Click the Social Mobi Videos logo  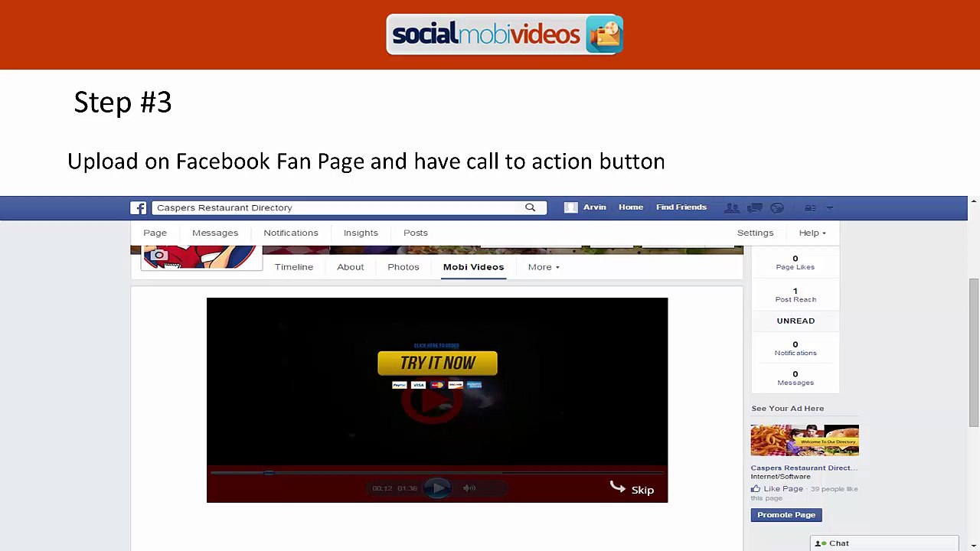505,34
